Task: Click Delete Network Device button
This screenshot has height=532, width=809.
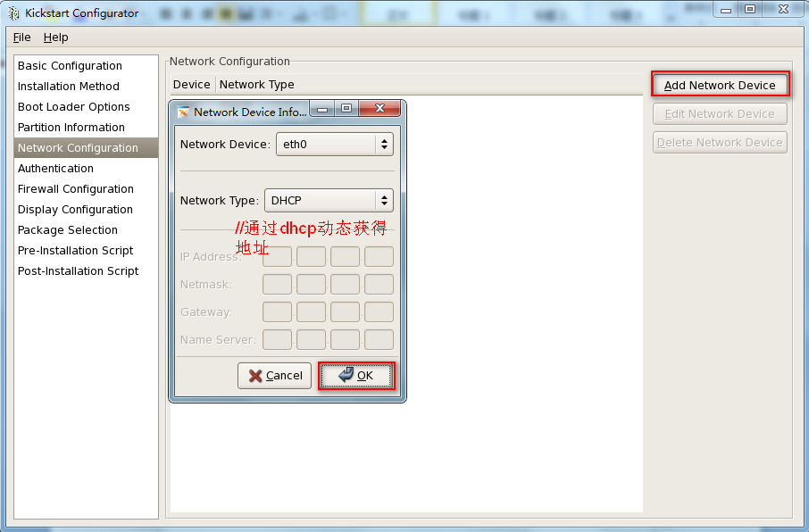Action: tap(720, 143)
